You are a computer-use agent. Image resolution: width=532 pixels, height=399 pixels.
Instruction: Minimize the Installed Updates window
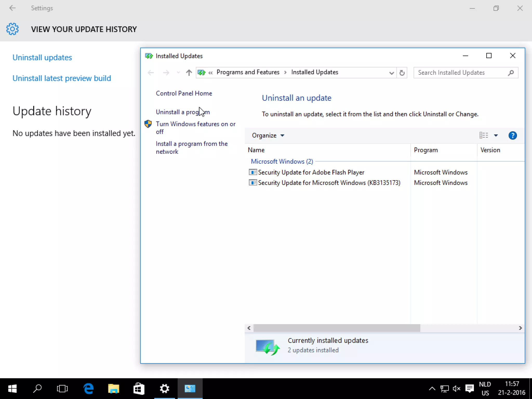click(465, 56)
